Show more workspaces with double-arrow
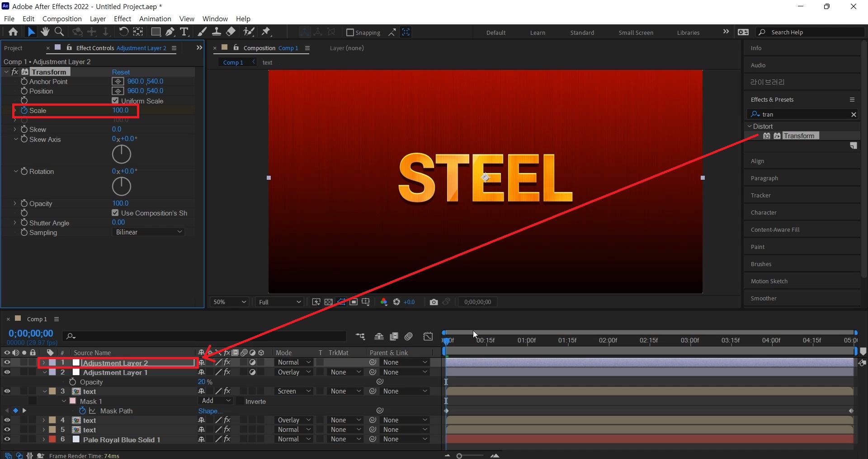The width and height of the screenshot is (868, 459). click(726, 32)
